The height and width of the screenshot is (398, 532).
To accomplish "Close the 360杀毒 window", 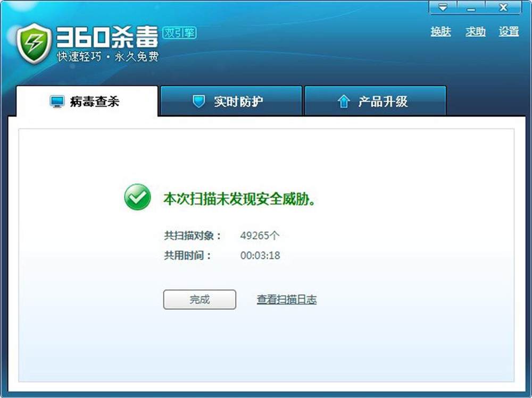I will pos(503,7).
